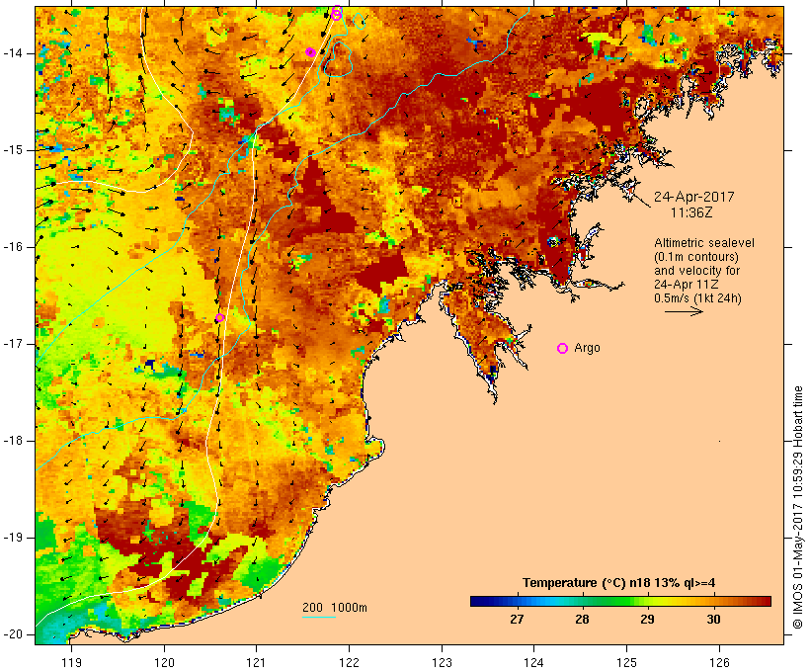
Task: Click the longitude axis label "123"
Action: coord(442,663)
